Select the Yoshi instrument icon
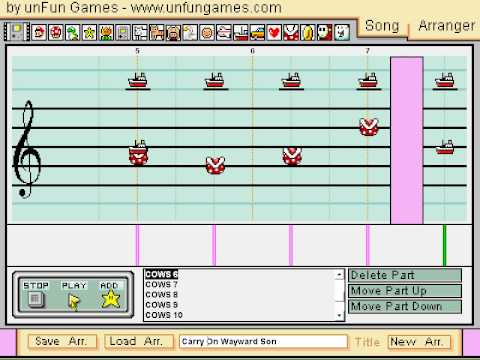The width and height of the screenshot is (480, 360). [x=73, y=33]
